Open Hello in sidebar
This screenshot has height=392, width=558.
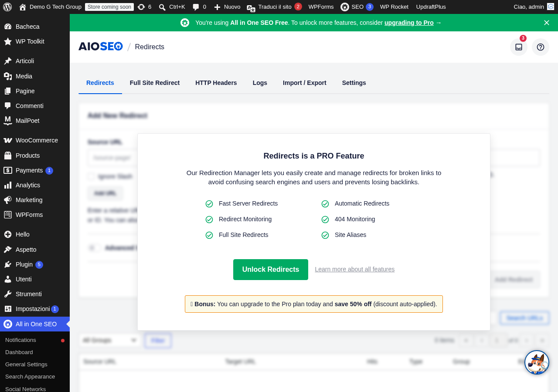[35, 234]
